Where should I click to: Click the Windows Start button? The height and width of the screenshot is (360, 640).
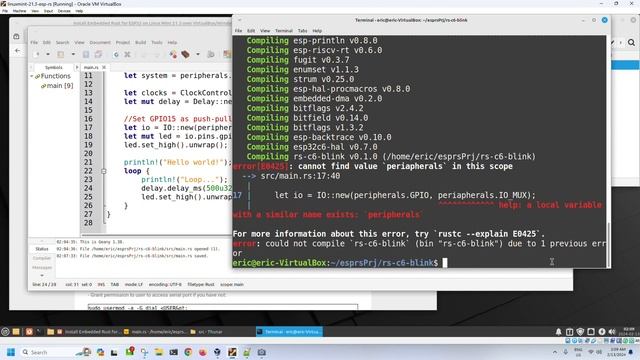[x=11, y=352]
